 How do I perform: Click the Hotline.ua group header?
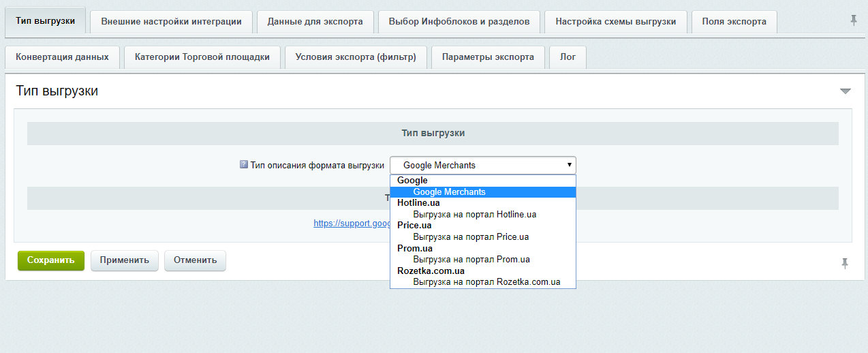point(418,203)
